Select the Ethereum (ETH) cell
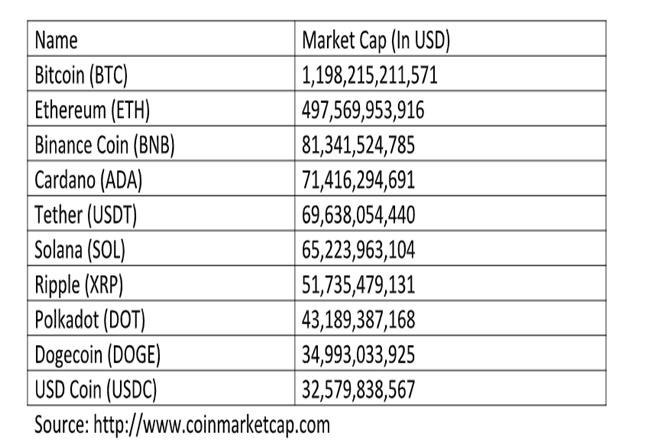Screen dimensions: 660x440 coord(92,110)
